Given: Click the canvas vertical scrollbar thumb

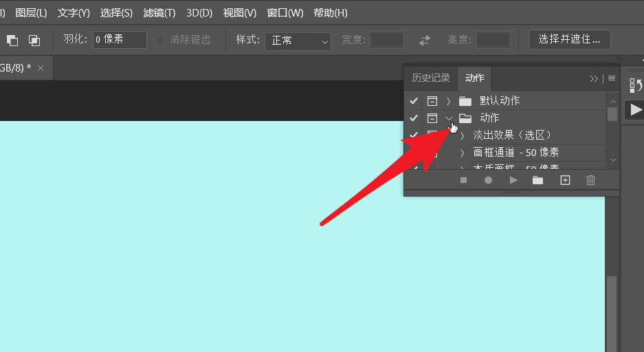Looking at the screenshot, I should click(612, 314).
